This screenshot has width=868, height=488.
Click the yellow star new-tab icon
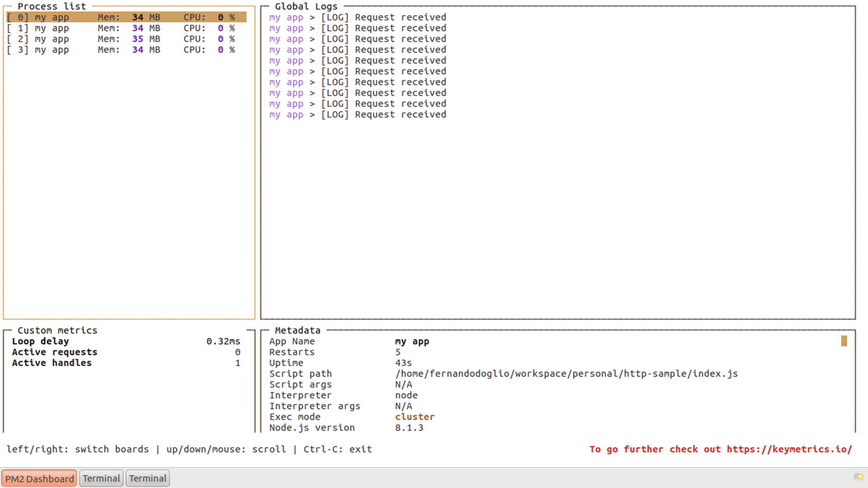858,476
